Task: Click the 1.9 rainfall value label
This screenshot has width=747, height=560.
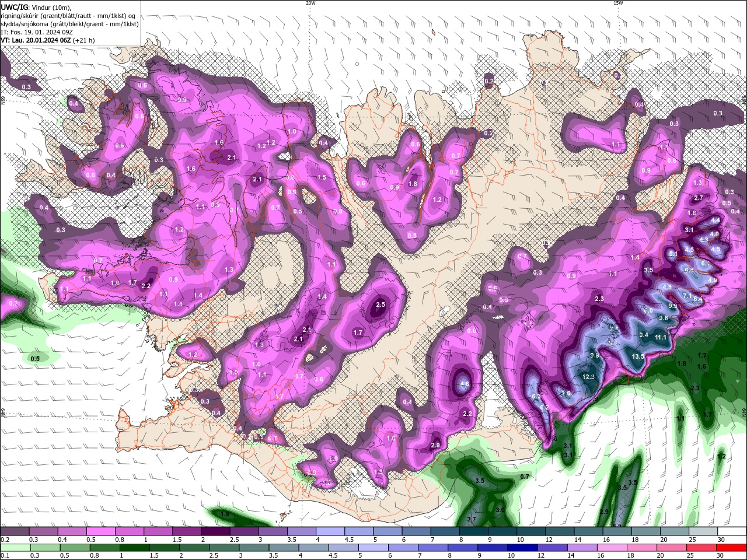Action: pos(225,514)
